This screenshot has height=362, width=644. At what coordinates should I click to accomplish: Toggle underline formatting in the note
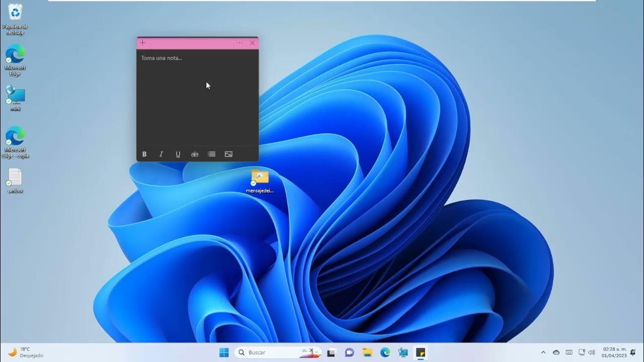(x=178, y=154)
